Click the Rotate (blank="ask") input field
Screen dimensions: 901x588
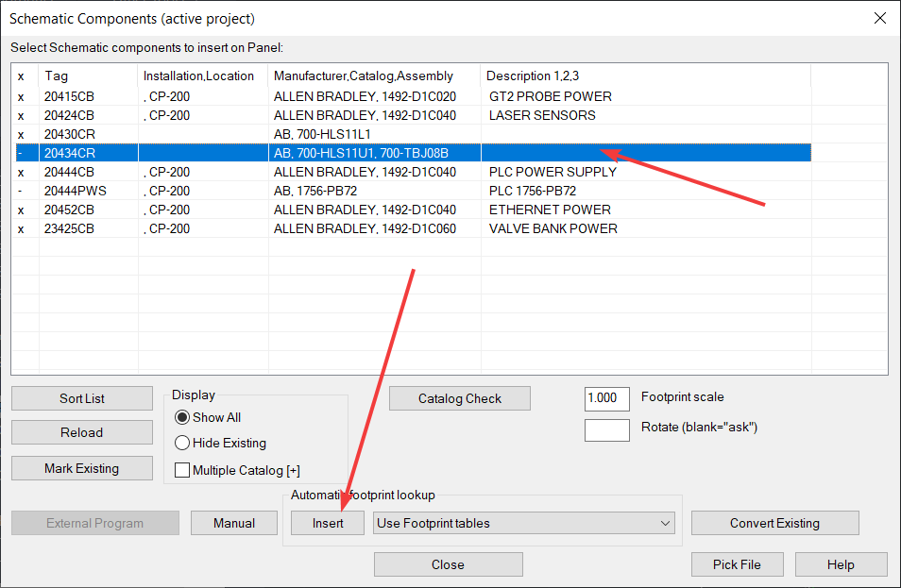[x=606, y=430]
